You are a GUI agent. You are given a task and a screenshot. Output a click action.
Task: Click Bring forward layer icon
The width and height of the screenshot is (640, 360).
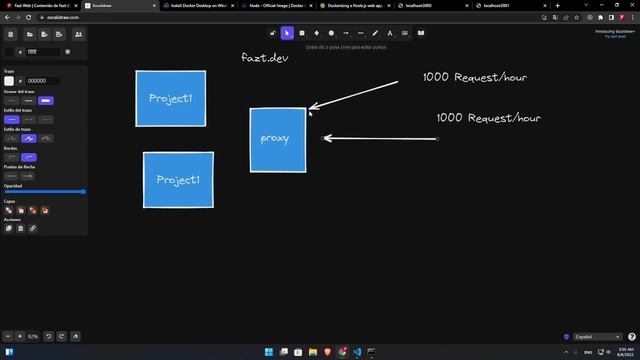[33, 211]
